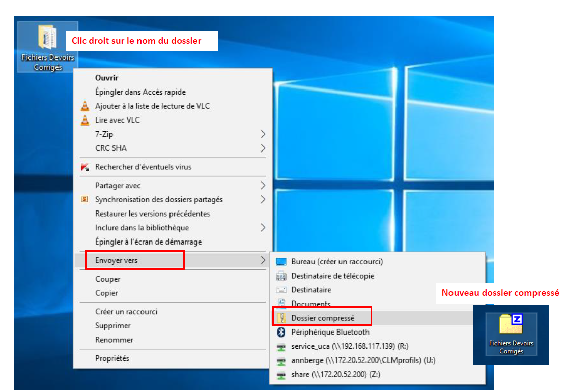The image size is (565, 392).
Task: Open the compressed Fichiers Devoirs Corrigés zip icon
Action: pyautogui.click(x=511, y=325)
